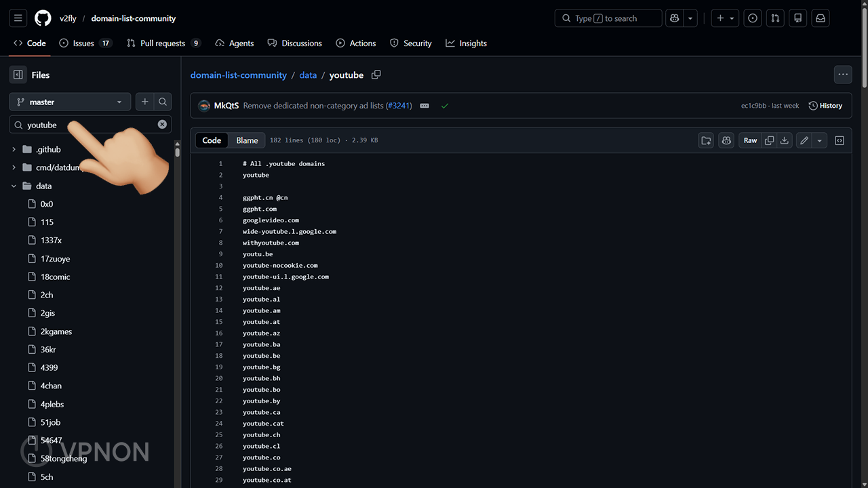View pull requests via the top-bar icon

click(775, 18)
